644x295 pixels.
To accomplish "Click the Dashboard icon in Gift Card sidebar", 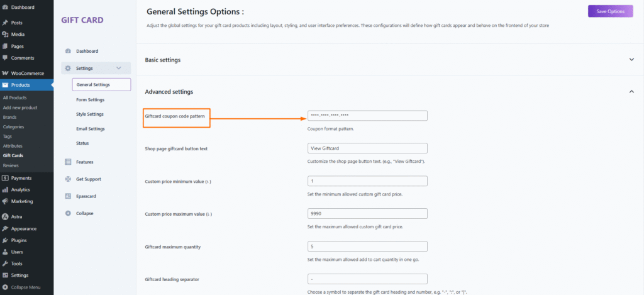I will [x=68, y=51].
